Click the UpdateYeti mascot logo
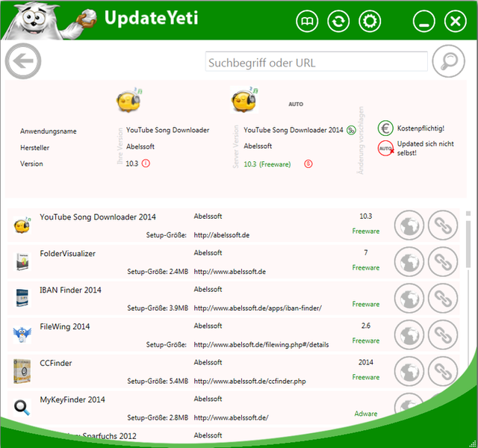This screenshot has height=448, width=478. 50,21
